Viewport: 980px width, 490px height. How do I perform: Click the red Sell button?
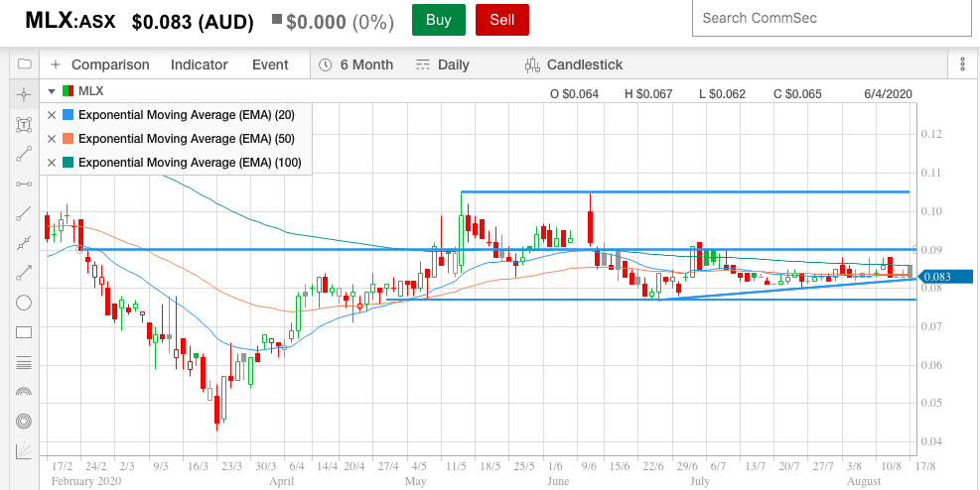click(x=502, y=20)
